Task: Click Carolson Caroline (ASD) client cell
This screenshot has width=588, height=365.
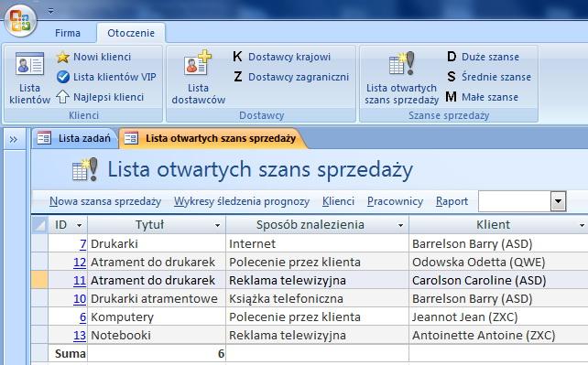Action: coord(499,281)
